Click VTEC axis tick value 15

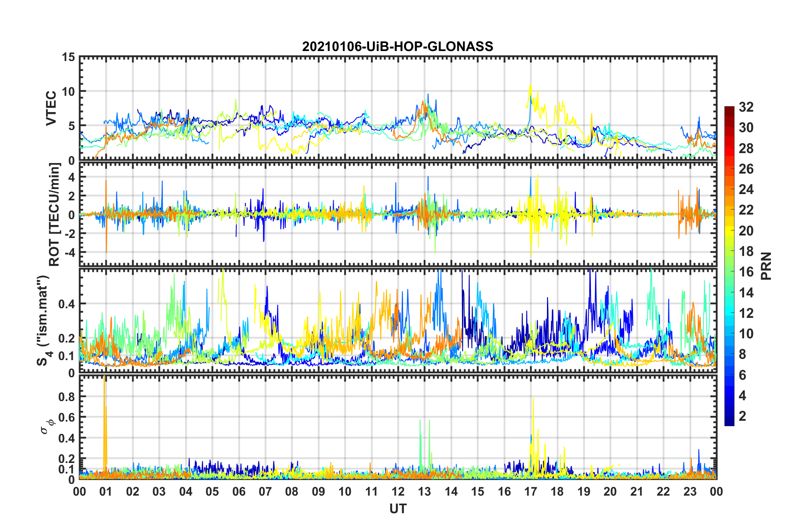point(68,57)
